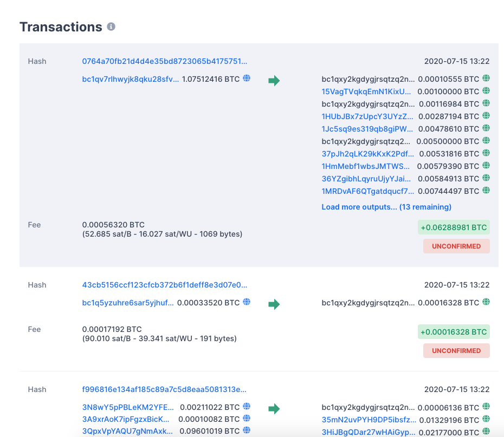Click UNCONFIRMED badge under +0.00016328 BTC

tap(456, 351)
